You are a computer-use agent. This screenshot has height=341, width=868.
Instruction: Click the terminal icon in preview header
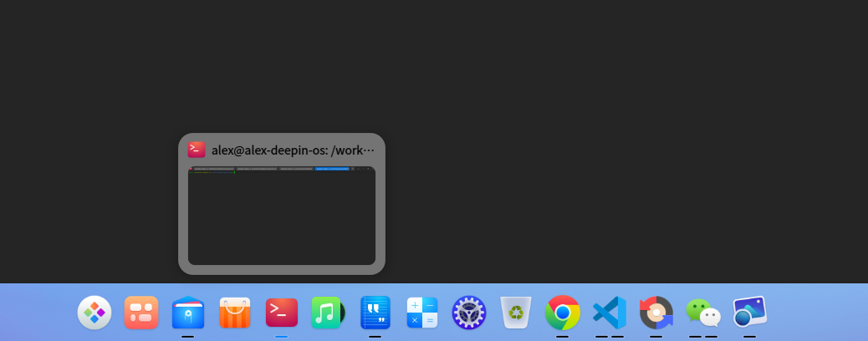[x=197, y=150]
